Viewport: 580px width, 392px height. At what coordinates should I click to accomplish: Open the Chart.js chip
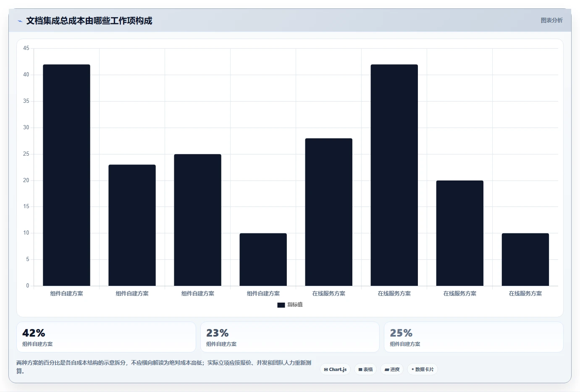pos(335,369)
